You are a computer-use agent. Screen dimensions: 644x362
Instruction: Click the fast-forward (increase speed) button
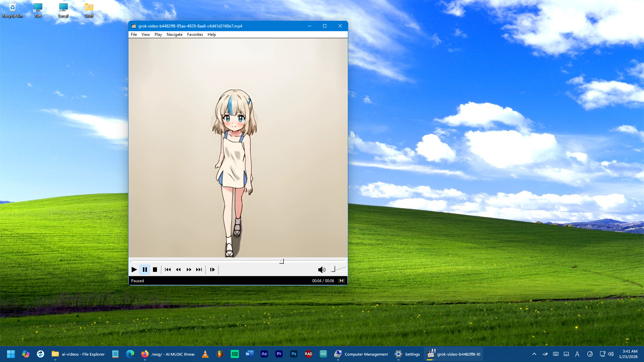pos(189,269)
